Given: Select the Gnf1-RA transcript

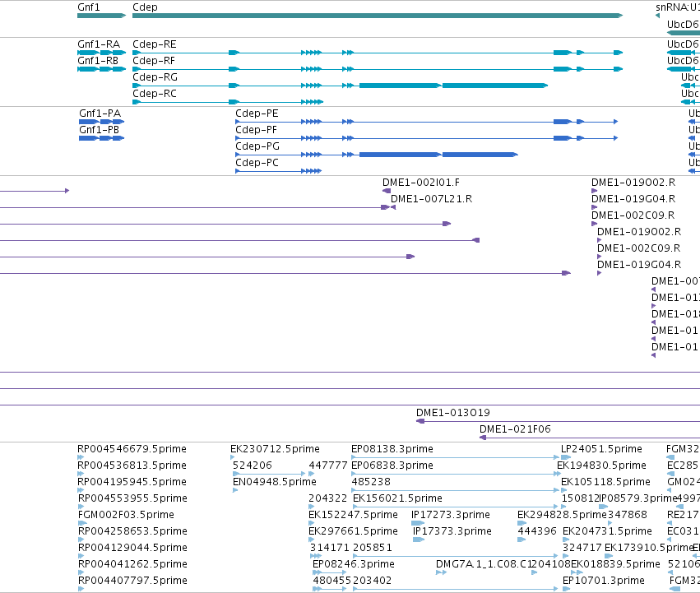Looking at the screenshot, I should point(99,44).
